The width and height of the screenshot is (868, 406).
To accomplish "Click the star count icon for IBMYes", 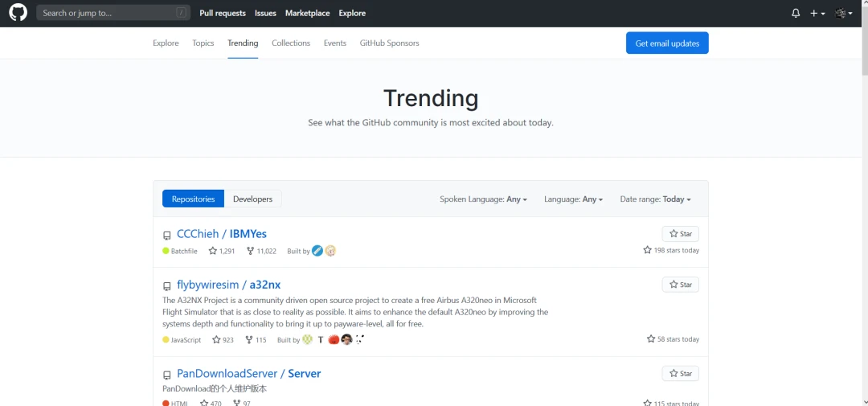I will pos(213,251).
